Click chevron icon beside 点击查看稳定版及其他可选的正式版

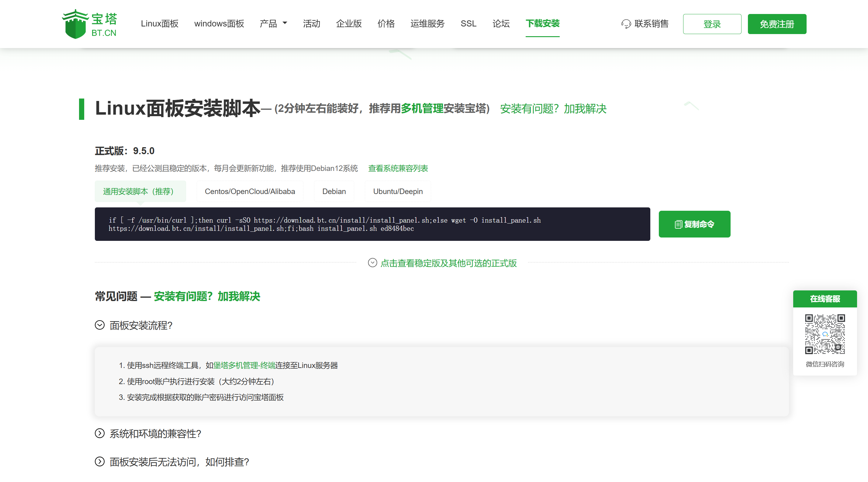(372, 263)
